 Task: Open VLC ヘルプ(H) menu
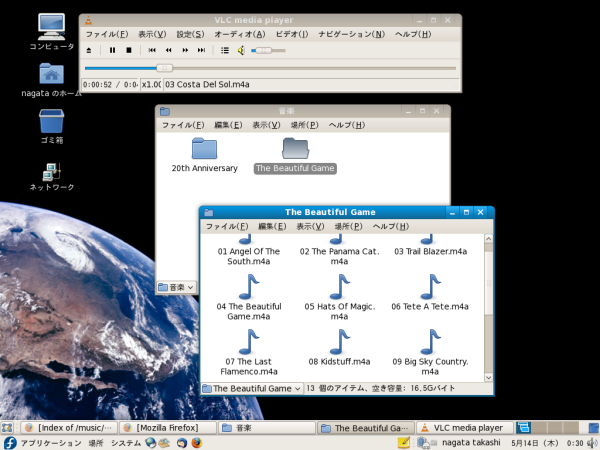coord(413,34)
